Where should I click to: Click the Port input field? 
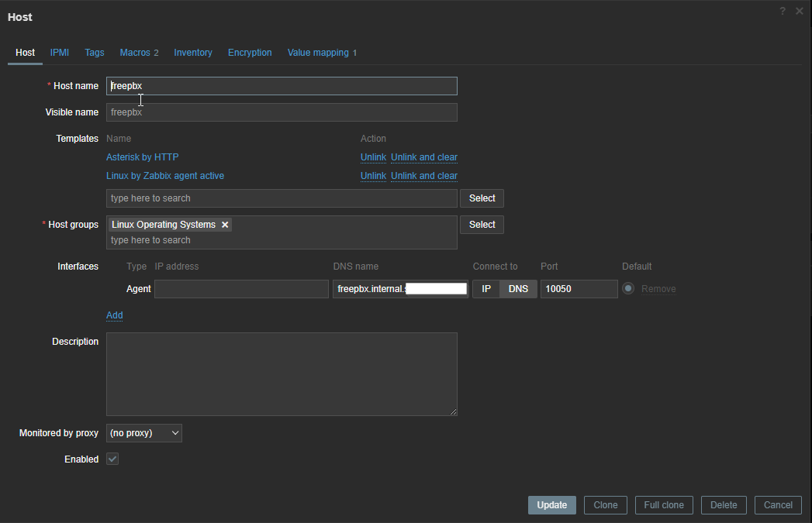[579, 289]
